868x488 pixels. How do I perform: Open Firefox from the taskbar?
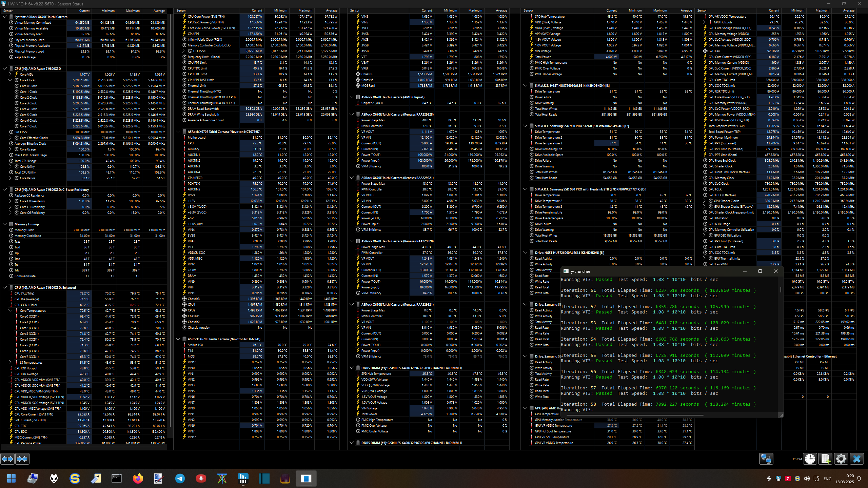138,479
